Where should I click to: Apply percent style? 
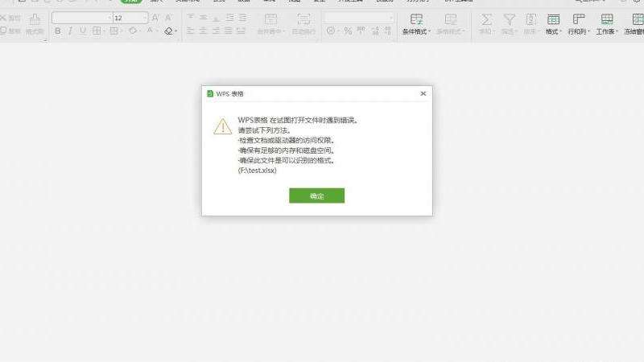point(348,31)
